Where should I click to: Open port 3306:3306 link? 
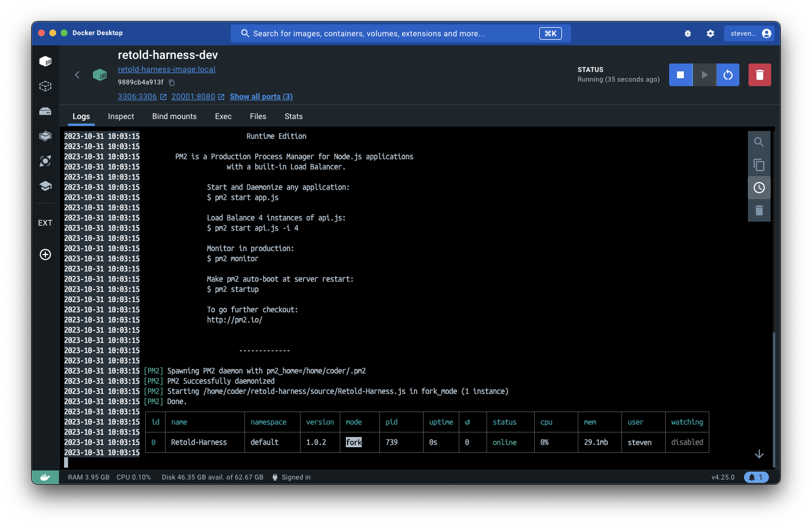pos(142,96)
